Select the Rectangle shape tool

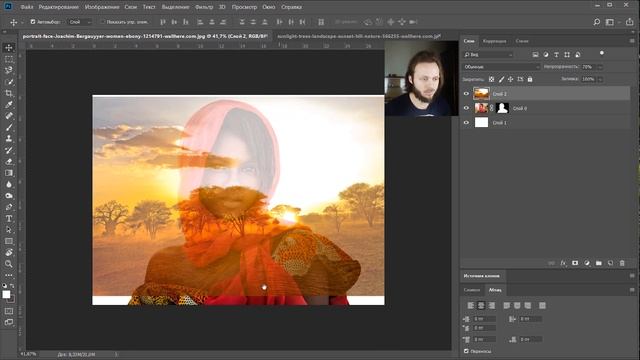tap(9, 241)
